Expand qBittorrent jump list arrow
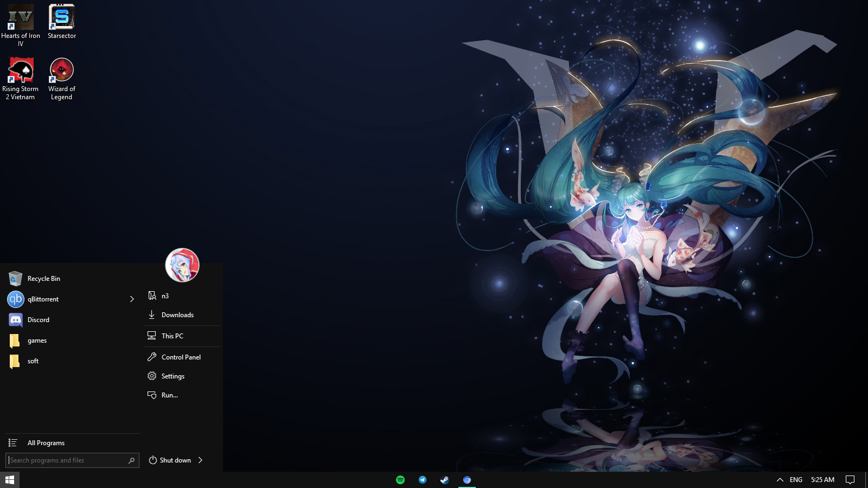The width and height of the screenshot is (868, 488). click(x=132, y=299)
